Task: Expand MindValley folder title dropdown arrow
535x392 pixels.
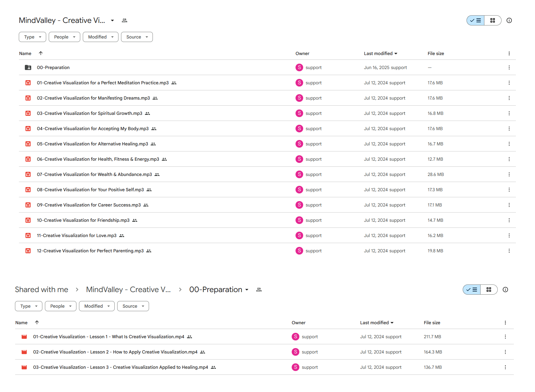Action: (x=112, y=20)
